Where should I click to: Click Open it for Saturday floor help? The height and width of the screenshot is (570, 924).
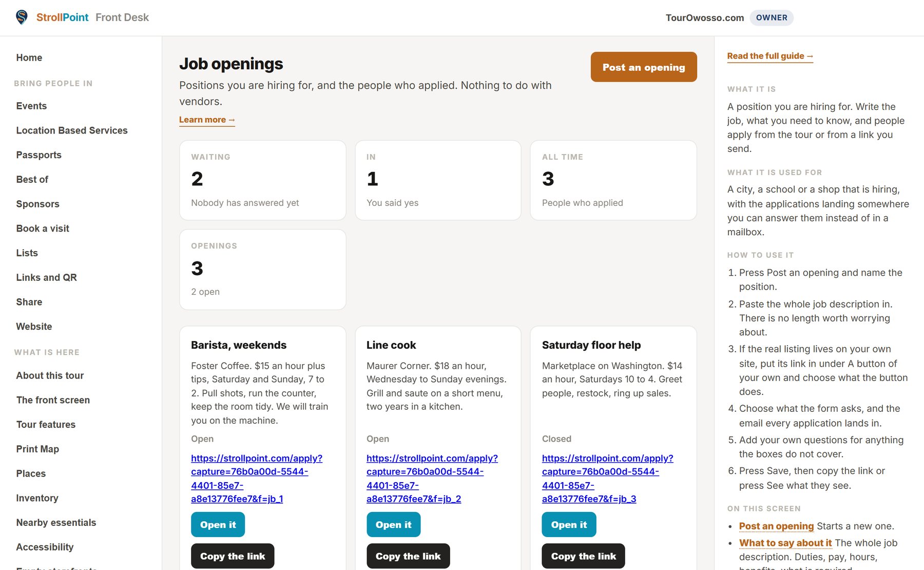click(x=569, y=524)
